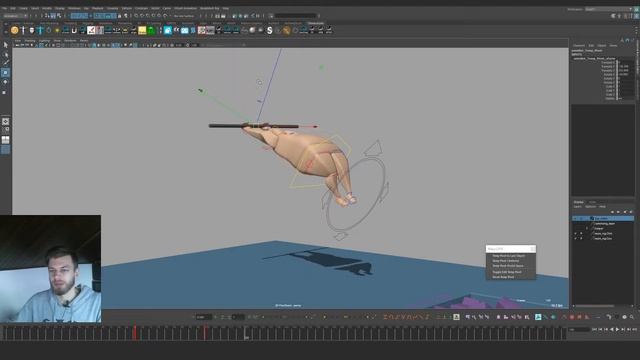Open the Create menu
Viewport: 640px width, 360px height.
click(23, 8)
